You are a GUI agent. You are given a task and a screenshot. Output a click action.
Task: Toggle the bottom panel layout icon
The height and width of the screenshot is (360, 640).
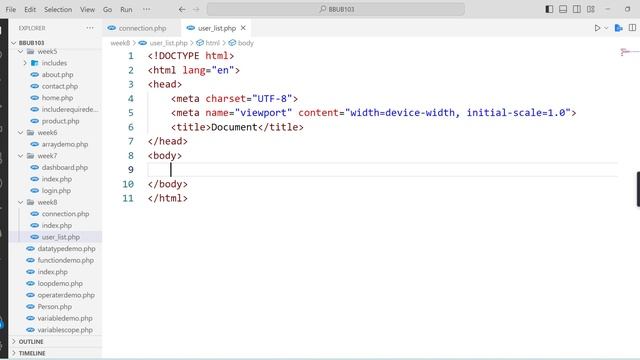563,9
